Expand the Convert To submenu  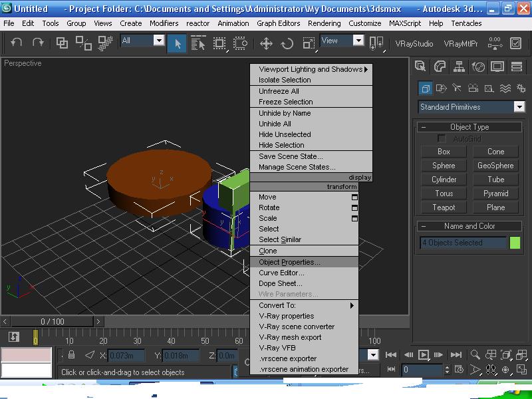(x=304, y=305)
